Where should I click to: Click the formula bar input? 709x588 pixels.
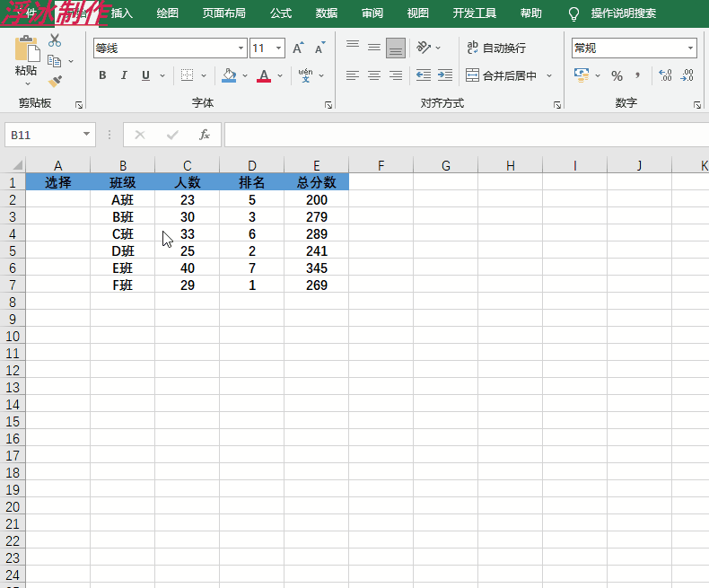(x=466, y=135)
